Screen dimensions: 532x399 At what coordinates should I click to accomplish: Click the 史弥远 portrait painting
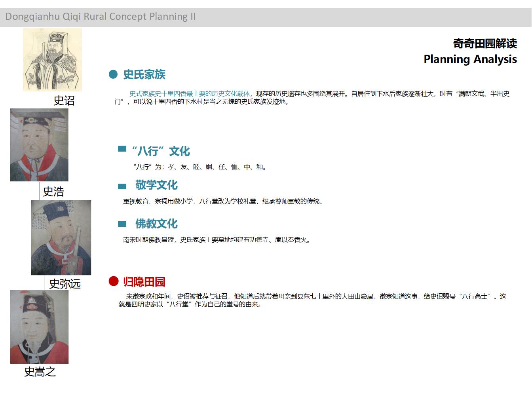click(x=61, y=237)
